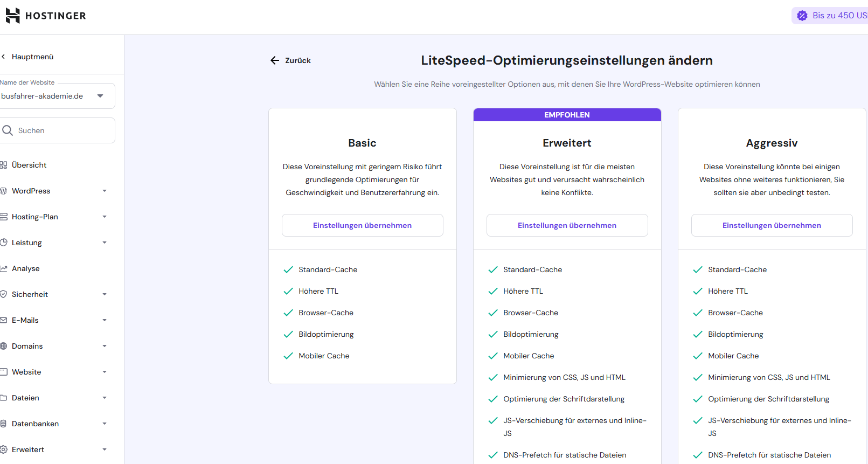This screenshot has width=868, height=464.
Task: Expand the Erweitert sidebar menu arrow
Action: 105,449
